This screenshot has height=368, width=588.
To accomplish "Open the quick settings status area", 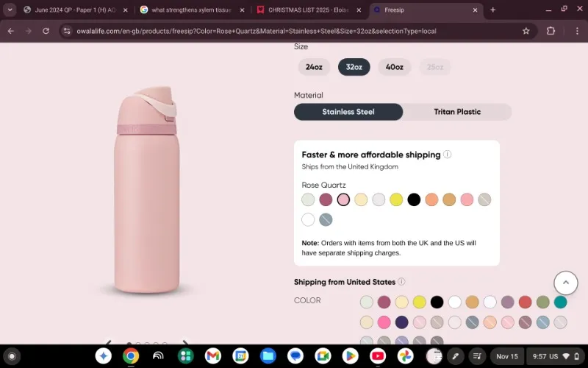I will click(556, 356).
